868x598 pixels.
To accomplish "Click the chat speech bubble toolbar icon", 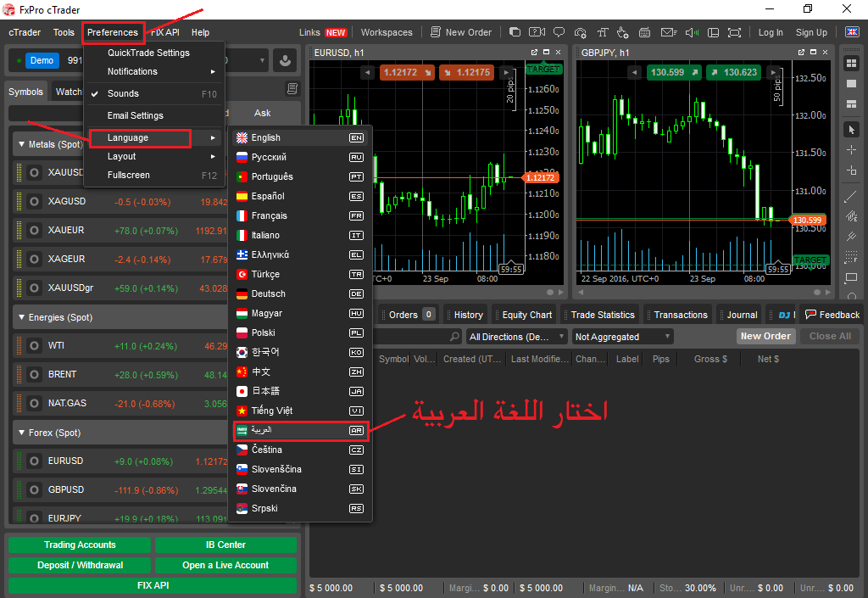I will point(559,33).
